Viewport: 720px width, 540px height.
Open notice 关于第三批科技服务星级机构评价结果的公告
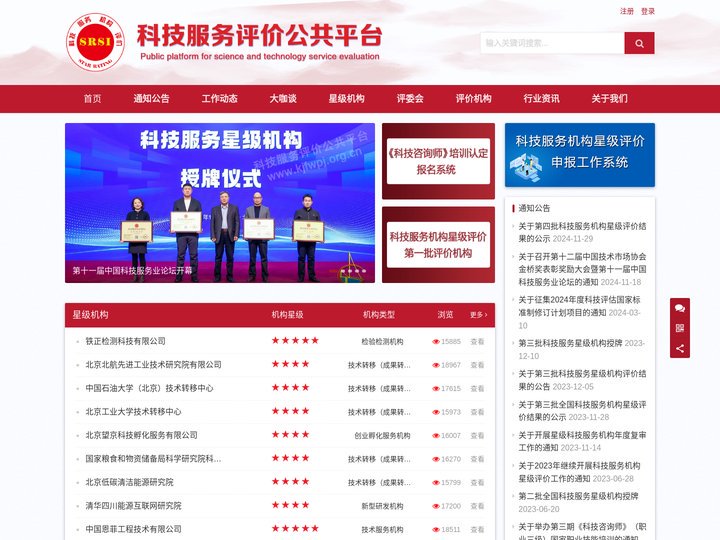[582, 380]
